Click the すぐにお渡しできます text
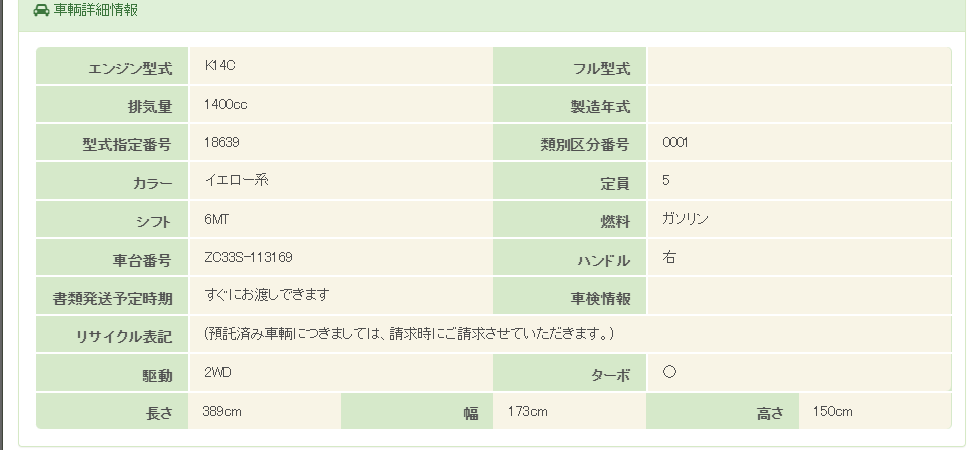972x450 pixels. click(x=266, y=295)
